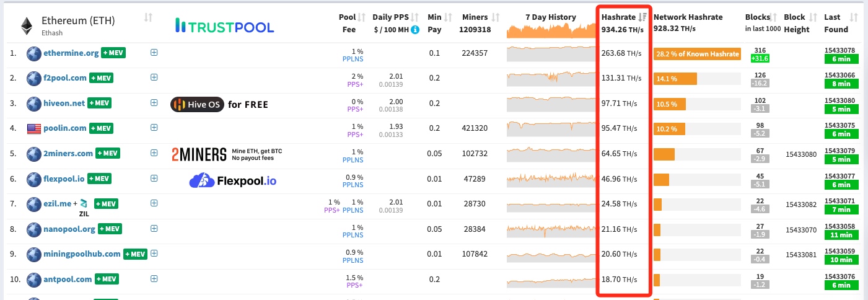Sort by pool name using Ethereum header arrows
This screenshot has height=300, width=868.
148,17
